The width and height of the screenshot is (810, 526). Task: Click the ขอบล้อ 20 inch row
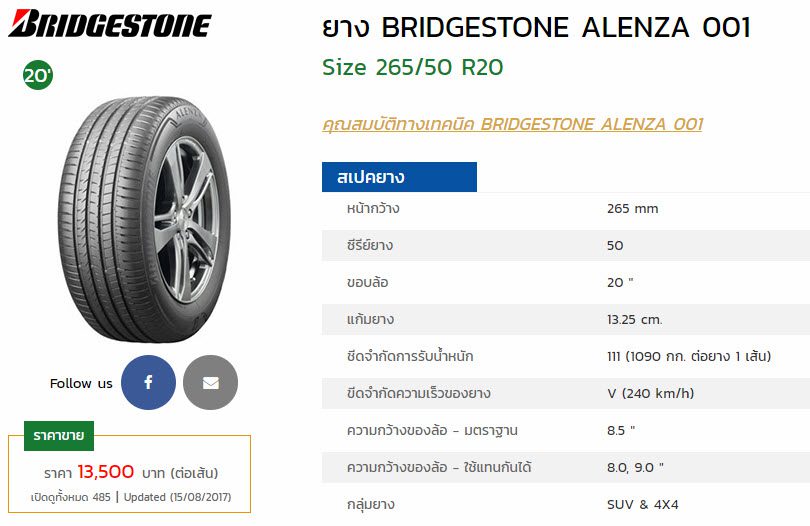[565, 283]
